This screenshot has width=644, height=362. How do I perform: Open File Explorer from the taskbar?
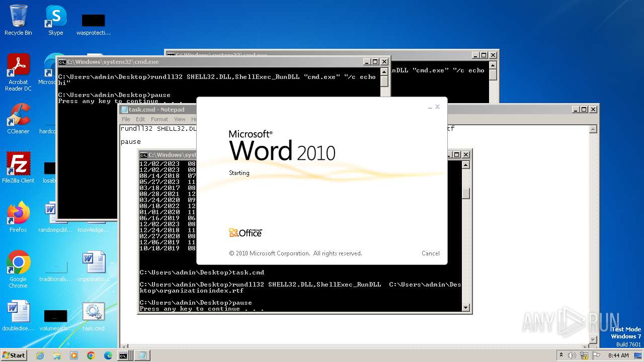click(57, 355)
